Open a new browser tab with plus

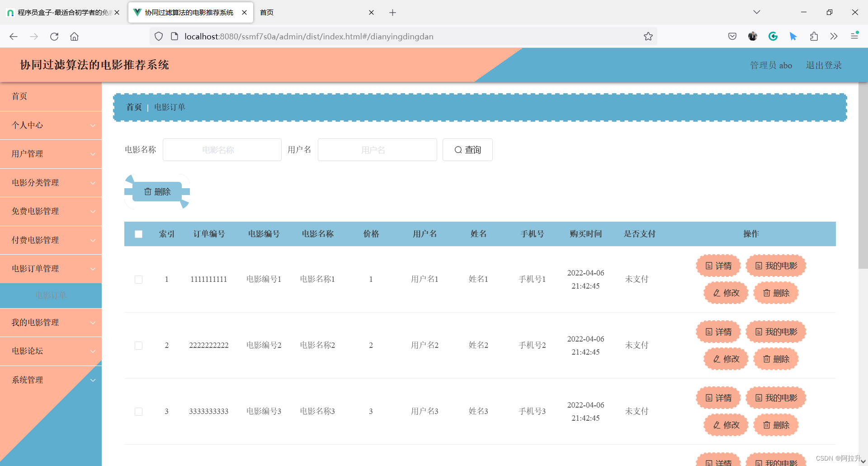point(392,13)
